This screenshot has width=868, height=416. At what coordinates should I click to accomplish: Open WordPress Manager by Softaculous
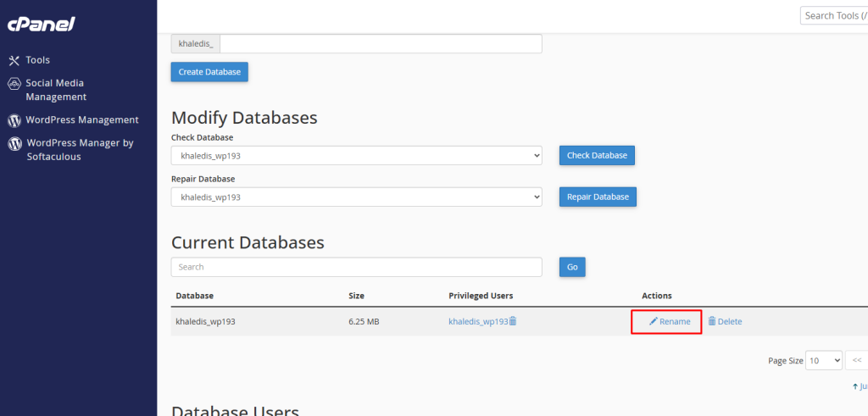80,150
